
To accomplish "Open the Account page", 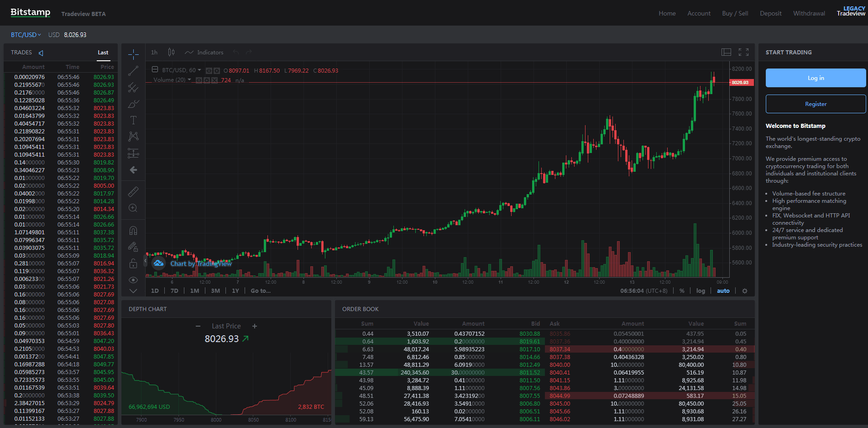I will click(699, 14).
